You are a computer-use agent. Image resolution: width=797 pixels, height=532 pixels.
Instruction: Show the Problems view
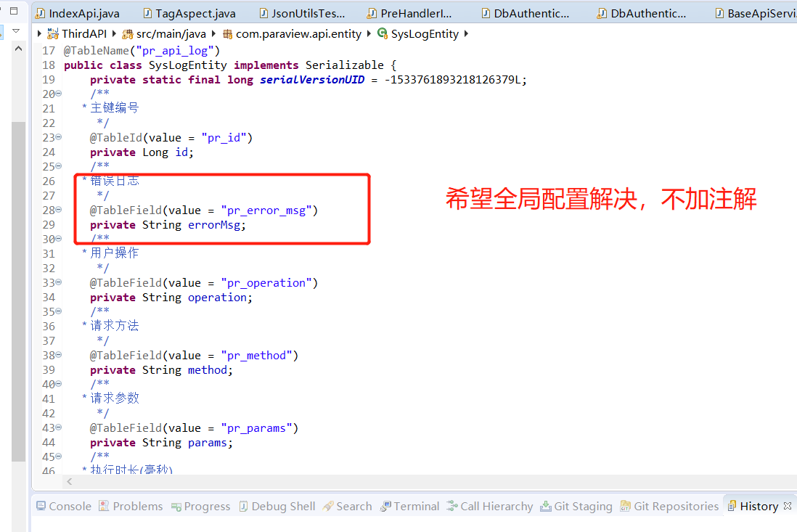coord(131,506)
